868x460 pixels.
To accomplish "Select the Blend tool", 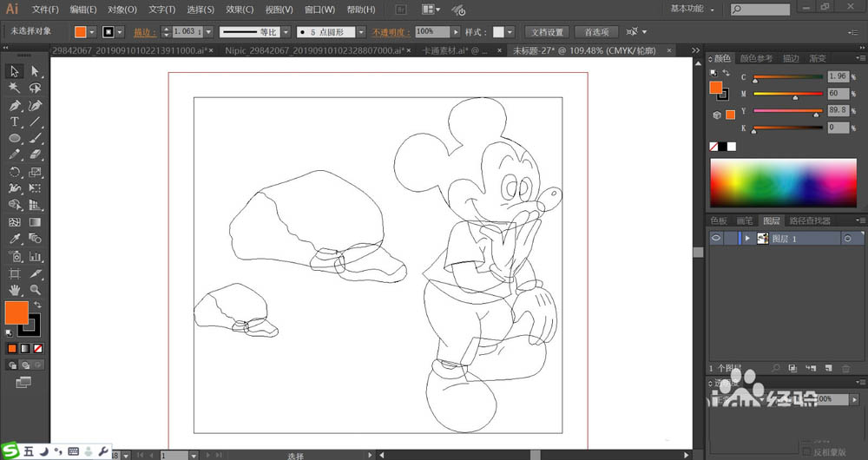I will 35,240.
